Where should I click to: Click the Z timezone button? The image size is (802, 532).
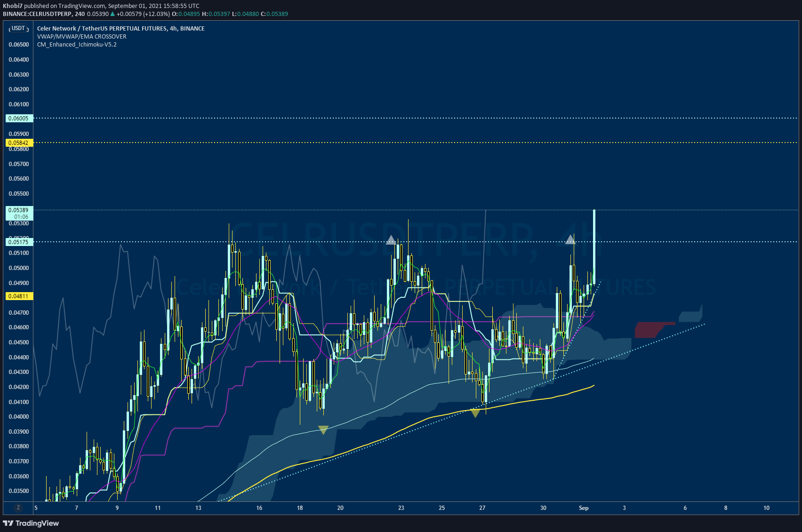[18, 508]
